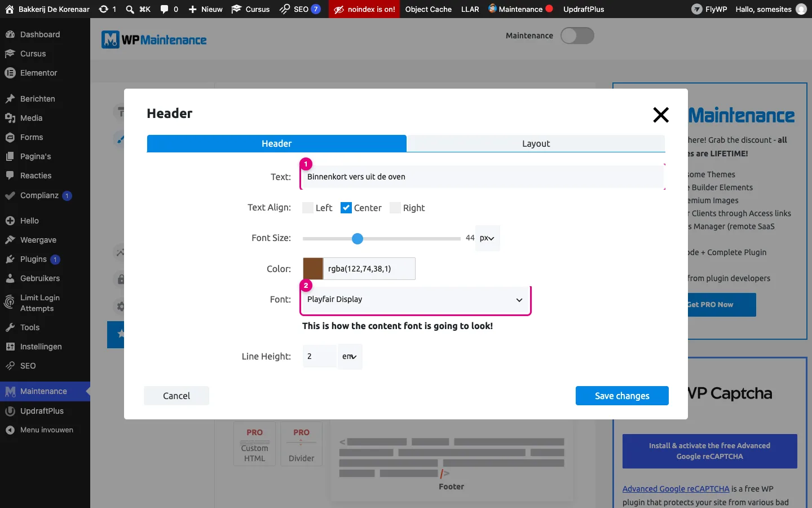Click the Font Size slider handle

point(358,239)
